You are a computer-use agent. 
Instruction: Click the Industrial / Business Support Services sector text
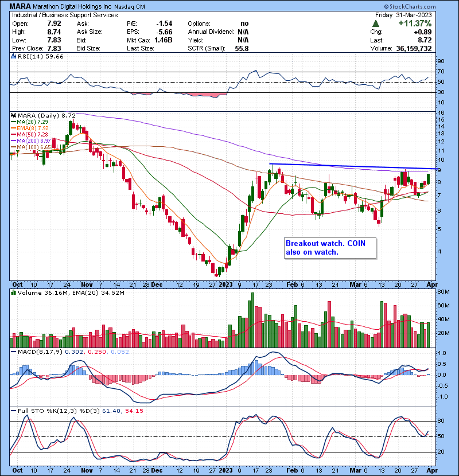point(65,15)
